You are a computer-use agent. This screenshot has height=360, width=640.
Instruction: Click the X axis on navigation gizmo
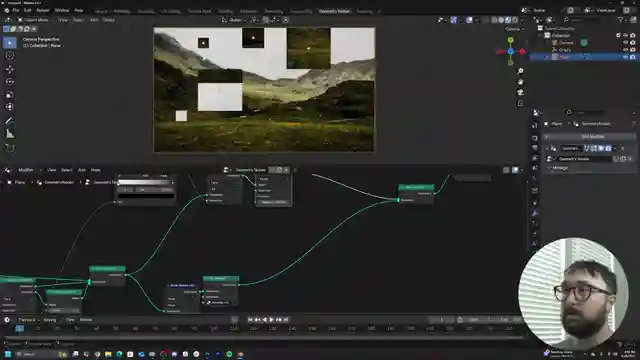point(522,51)
